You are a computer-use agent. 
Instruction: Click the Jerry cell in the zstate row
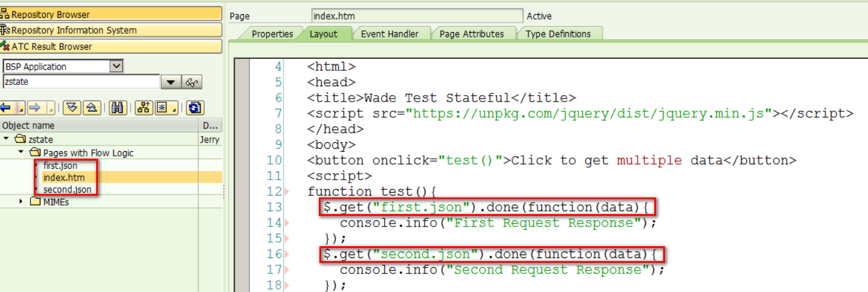210,140
